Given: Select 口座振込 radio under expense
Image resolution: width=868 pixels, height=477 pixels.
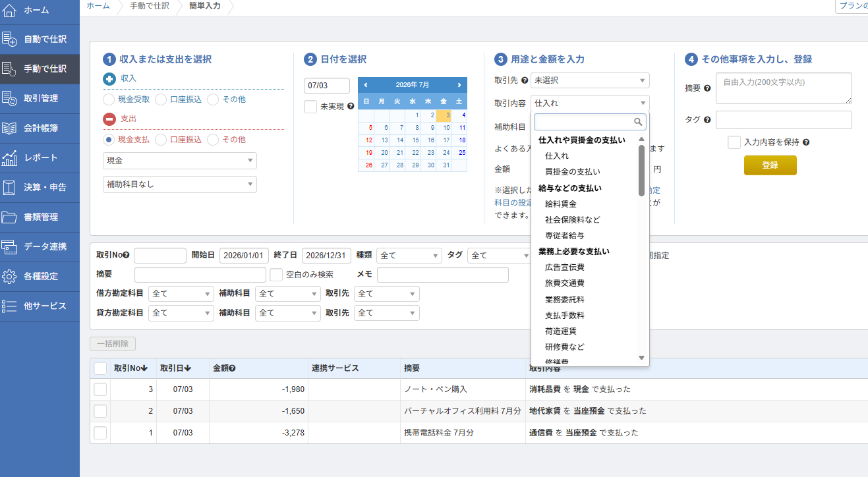Looking at the screenshot, I should click(161, 140).
